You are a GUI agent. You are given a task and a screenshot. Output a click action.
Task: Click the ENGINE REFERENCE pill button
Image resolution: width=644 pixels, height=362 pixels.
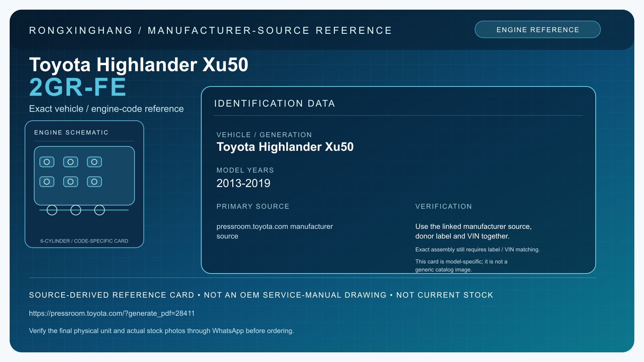click(537, 30)
